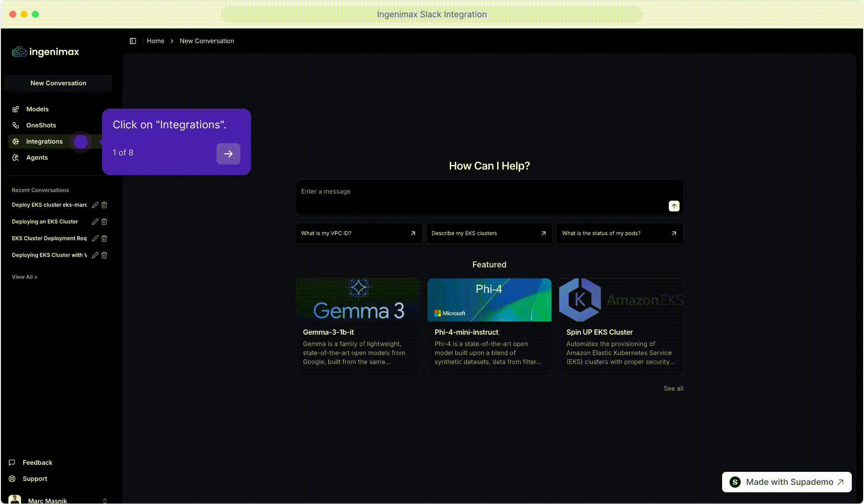864x504 pixels.
Task: Click the Agents sidebar icon
Action: [15, 158]
